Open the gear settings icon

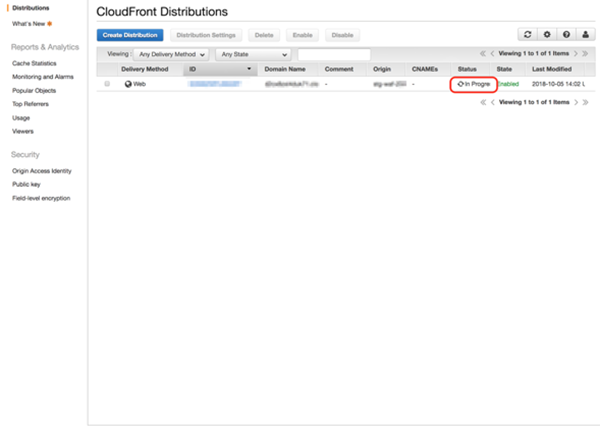[x=547, y=34]
